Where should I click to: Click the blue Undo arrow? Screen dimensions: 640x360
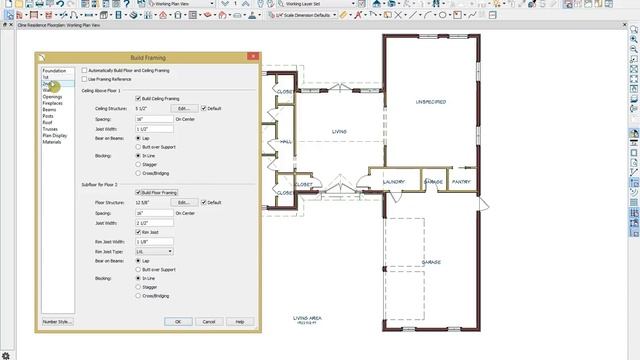point(60,4)
